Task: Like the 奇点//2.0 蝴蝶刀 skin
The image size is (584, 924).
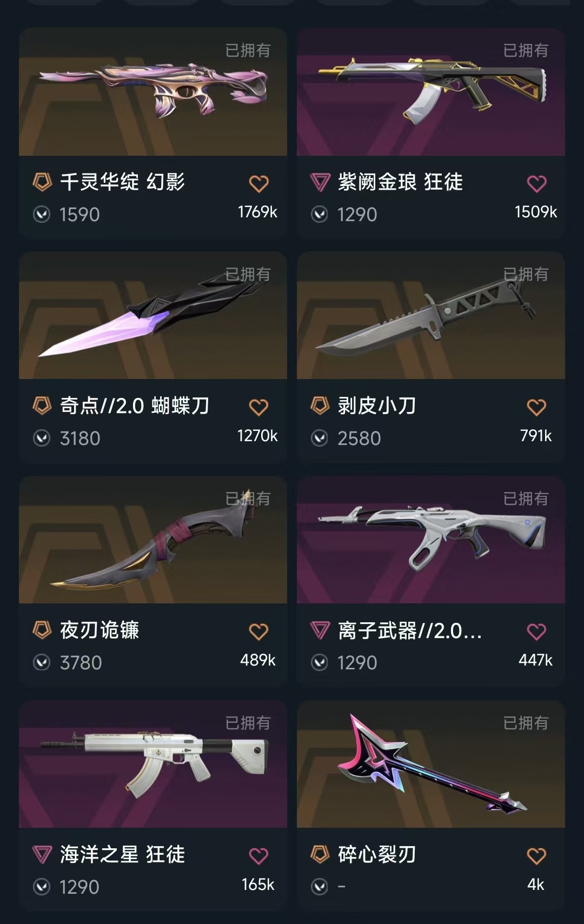Action: coord(258,407)
